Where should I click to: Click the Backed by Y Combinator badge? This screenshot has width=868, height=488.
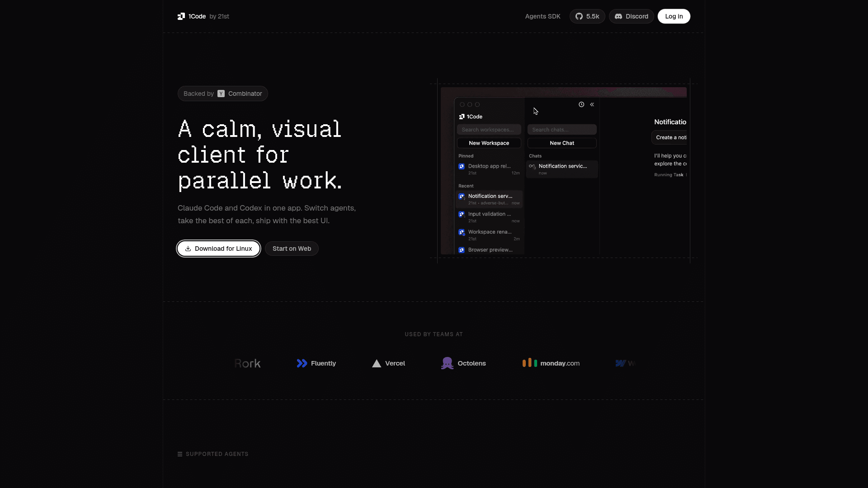(222, 94)
